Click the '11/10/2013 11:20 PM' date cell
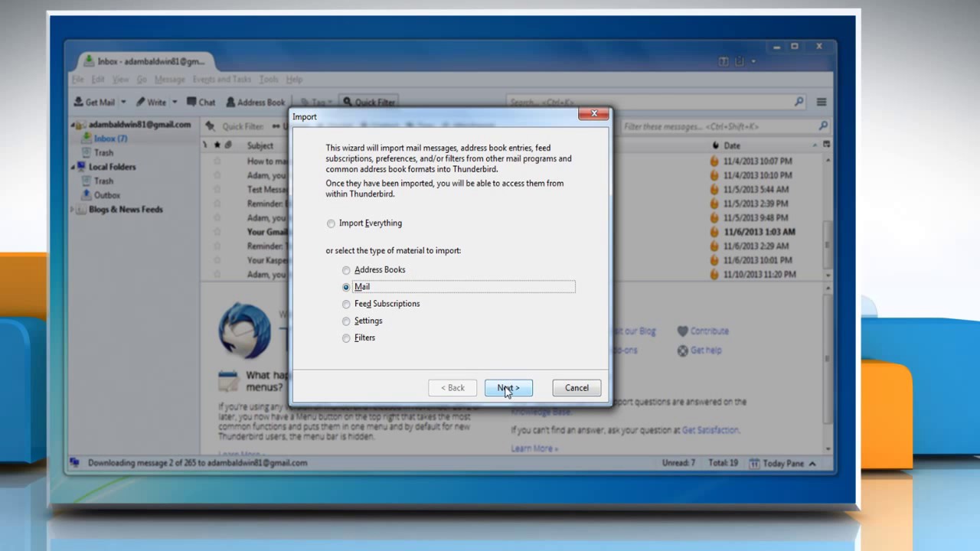 (x=759, y=275)
